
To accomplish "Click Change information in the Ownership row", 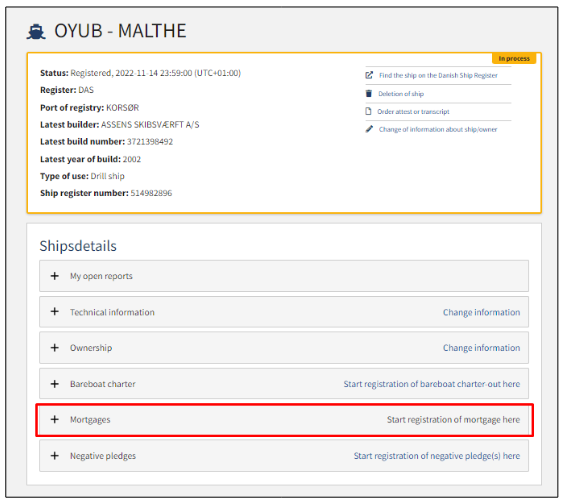I will click(481, 348).
